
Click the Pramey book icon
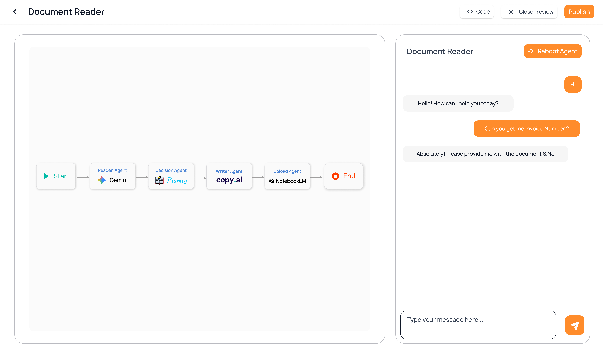point(159,180)
